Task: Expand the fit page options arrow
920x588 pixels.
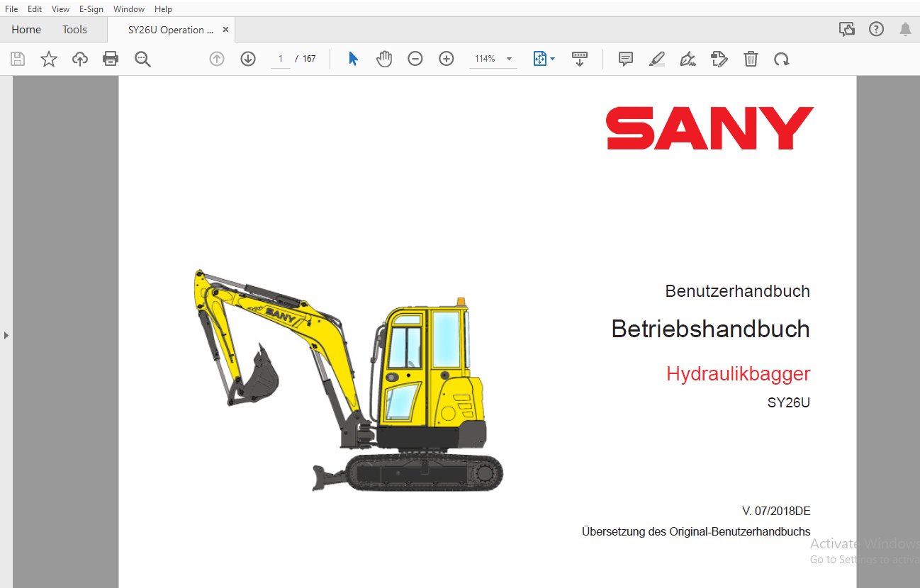Action: point(553,59)
